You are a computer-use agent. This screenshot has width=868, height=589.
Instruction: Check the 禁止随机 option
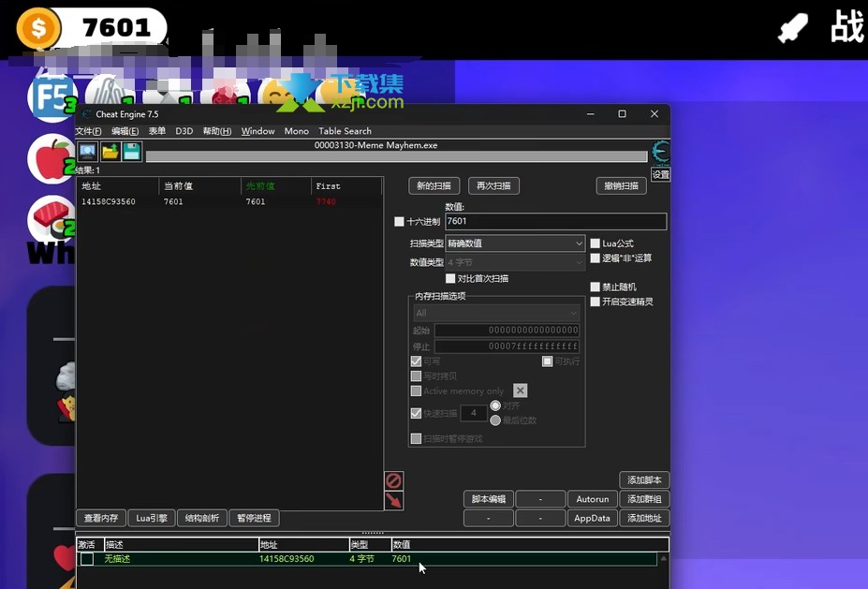(596, 287)
